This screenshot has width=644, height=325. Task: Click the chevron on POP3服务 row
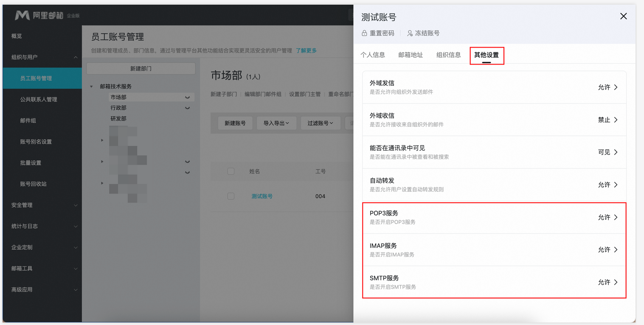click(616, 217)
